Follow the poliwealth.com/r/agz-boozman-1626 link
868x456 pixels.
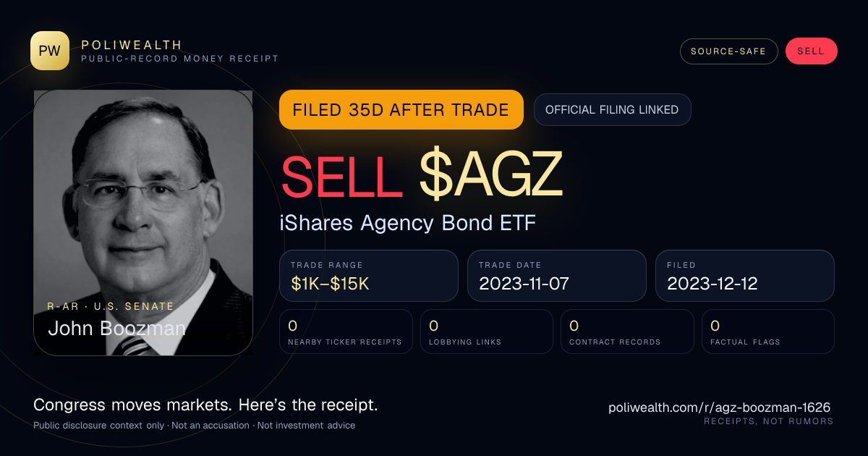tap(719, 408)
